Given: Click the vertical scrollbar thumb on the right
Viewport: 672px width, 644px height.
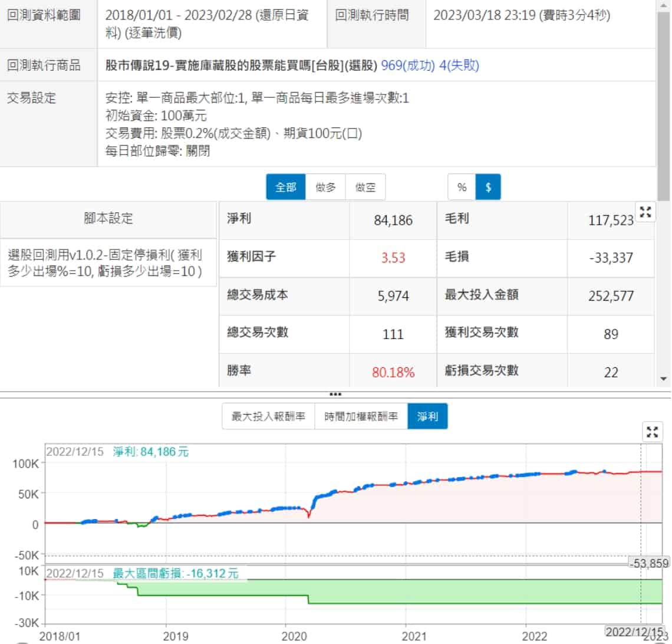Looking at the screenshot, I should click(664, 106).
